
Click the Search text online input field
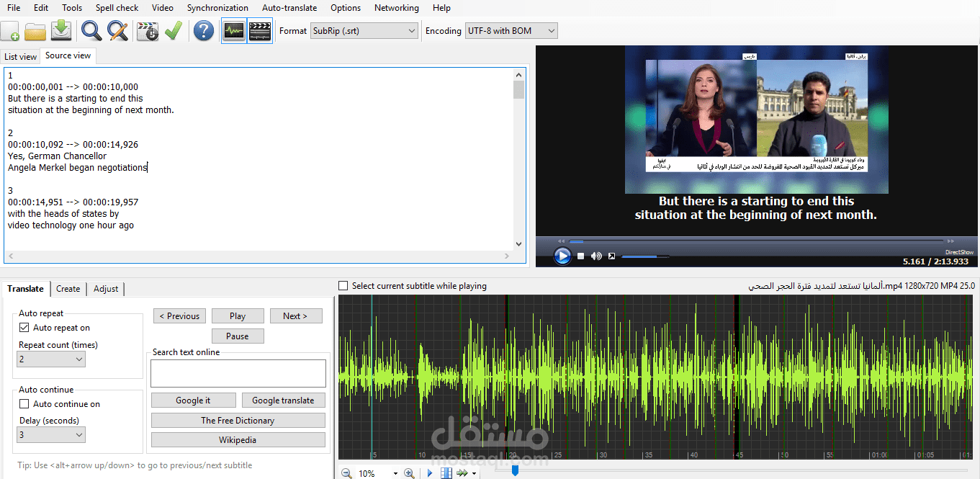238,374
